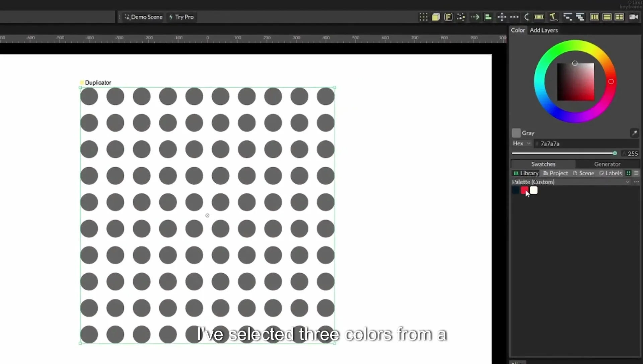Open the Hex color mode dropdown
This screenshot has height=364, width=643.
[521, 143]
